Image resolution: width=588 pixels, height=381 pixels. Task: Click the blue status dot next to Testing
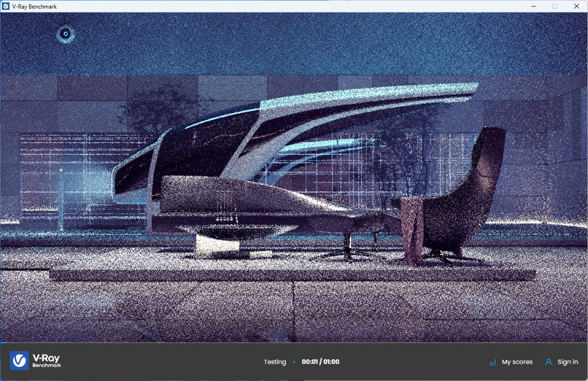pyautogui.click(x=294, y=362)
